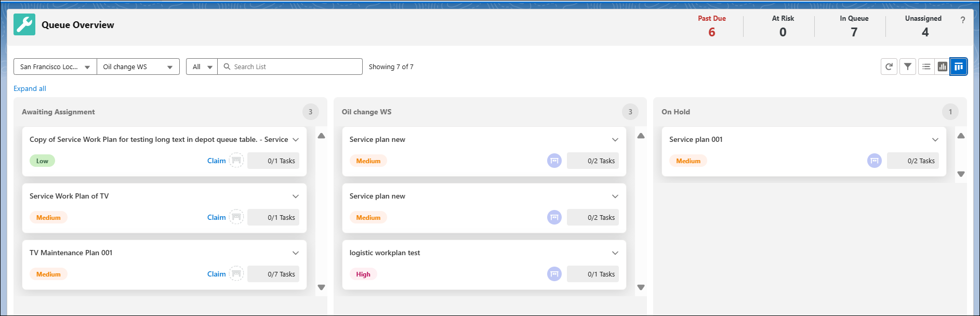Click assignee icon on Service Work Plan of TV card
The image size is (980, 316).
pyautogui.click(x=236, y=217)
